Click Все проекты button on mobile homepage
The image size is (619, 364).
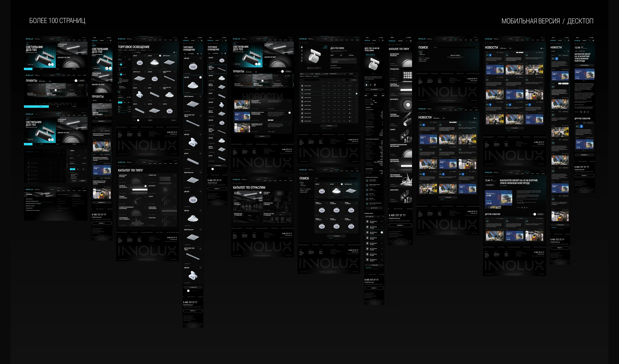click(x=101, y=121)
